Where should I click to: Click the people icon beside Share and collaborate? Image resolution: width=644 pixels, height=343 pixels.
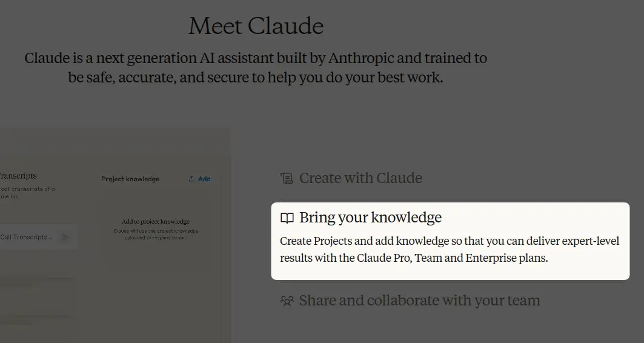[287, 301]
